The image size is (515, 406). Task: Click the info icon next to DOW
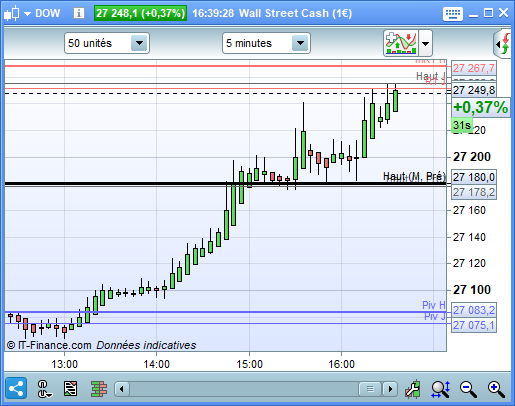pyautogui.click(x=79, y=13)
